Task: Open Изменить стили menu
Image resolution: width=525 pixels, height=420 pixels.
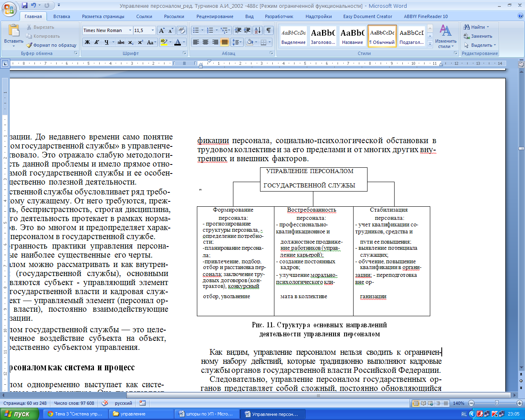Action: pos(446,36)
